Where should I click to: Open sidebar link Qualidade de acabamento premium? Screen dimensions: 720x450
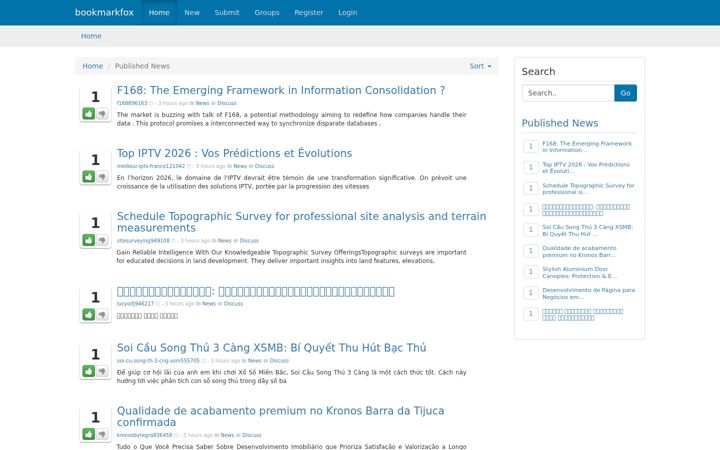(579, 251)
